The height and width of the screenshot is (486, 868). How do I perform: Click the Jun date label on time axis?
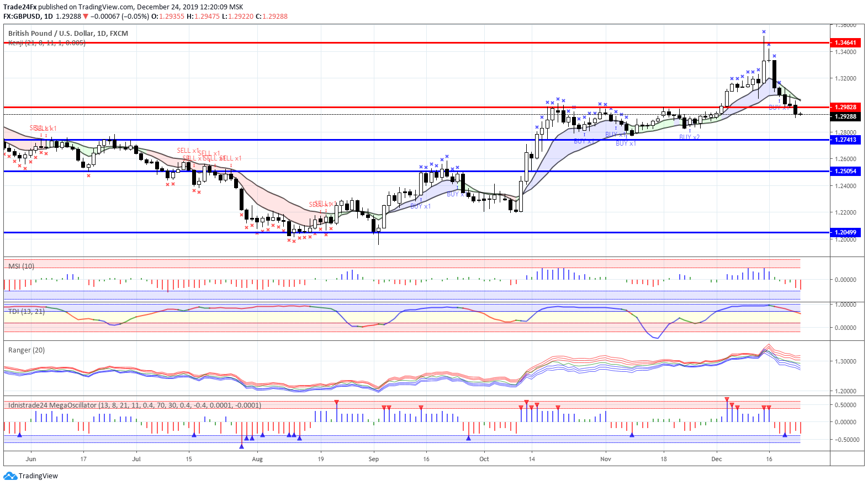(x=31, y=459)
